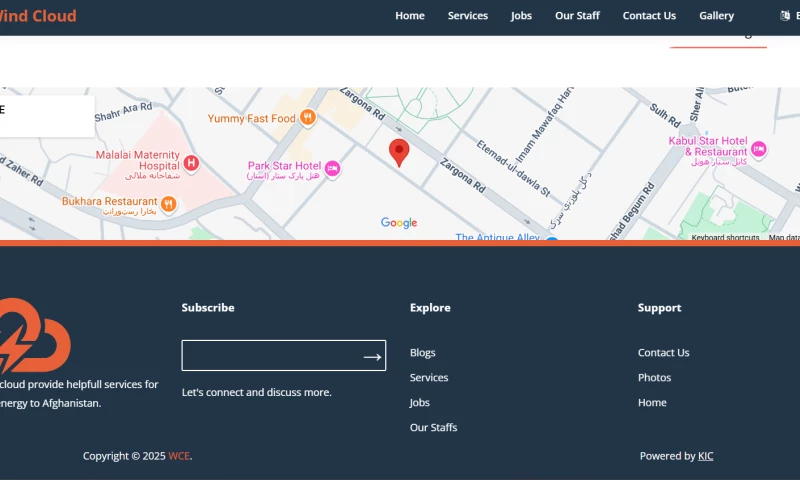Screen dimensions: 800x480
Task: Open Our Staff from the navbar
Action: (577, 16)
